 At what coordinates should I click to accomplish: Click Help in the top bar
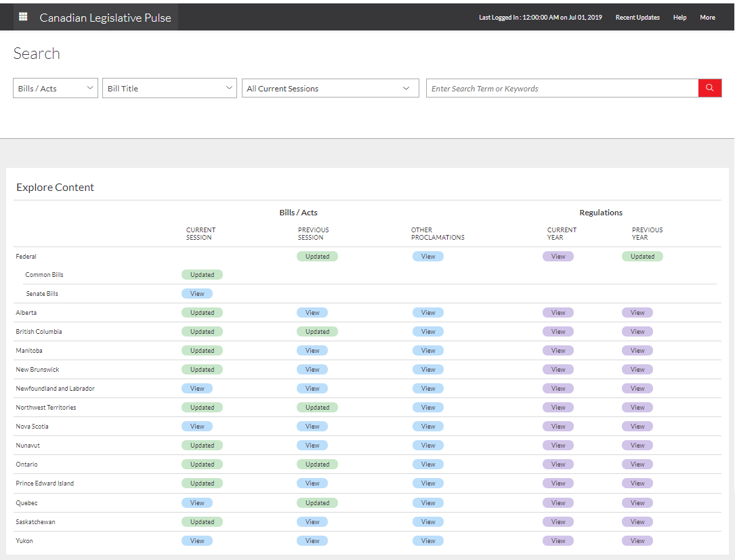[679, 17]
